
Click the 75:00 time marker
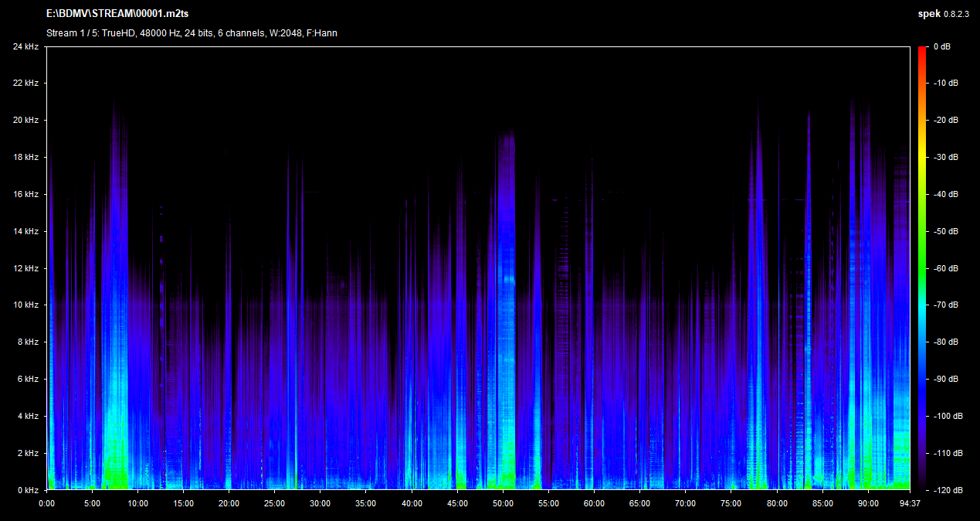(731, 503)
